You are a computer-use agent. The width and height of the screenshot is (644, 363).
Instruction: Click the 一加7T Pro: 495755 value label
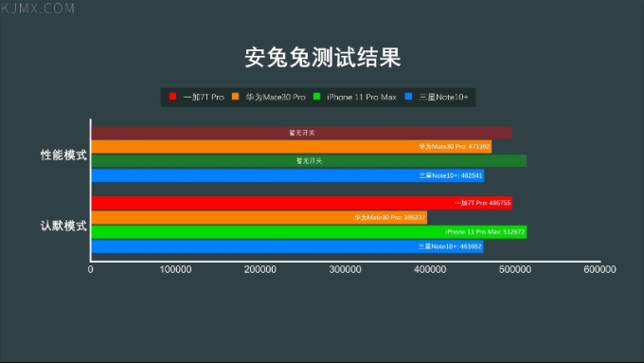pos(483,203)
